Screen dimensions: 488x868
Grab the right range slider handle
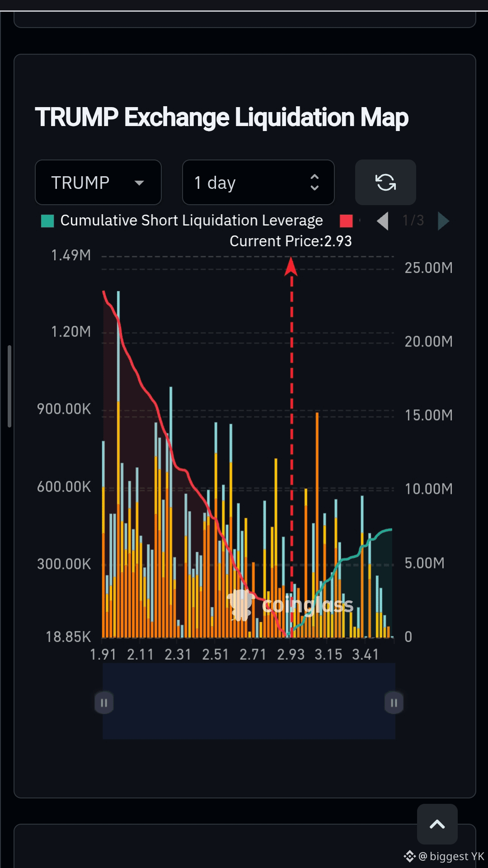(x=394, y=703)
